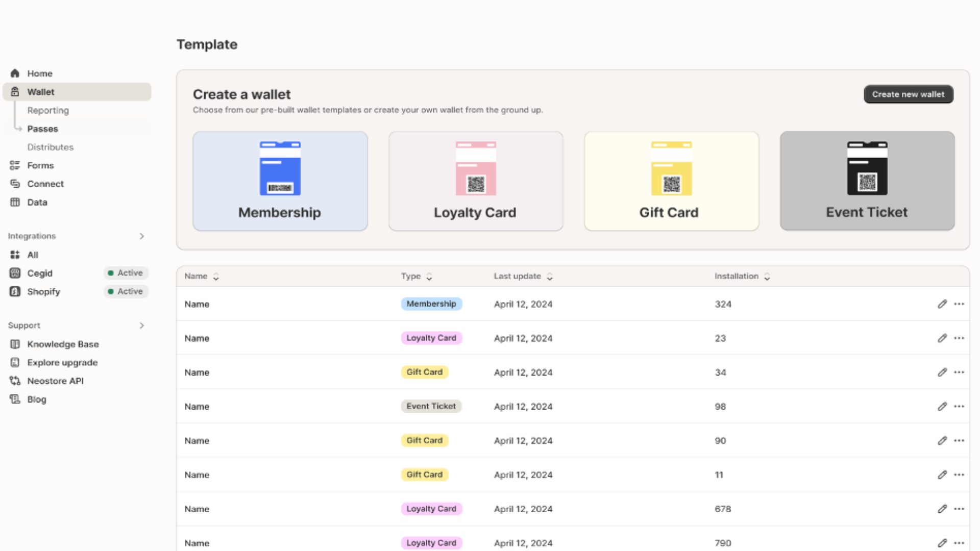Open the Passes submenu item

click(43, 129)
